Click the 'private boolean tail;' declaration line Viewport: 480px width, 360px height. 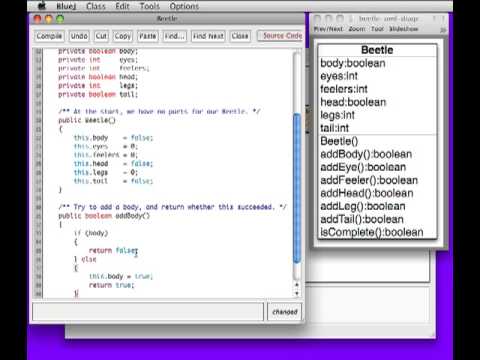point(98,94)
